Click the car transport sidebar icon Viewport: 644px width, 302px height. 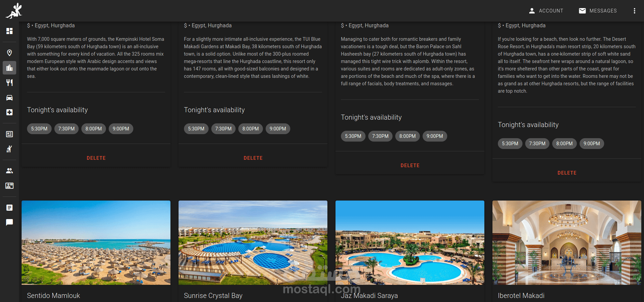(9, 97)
